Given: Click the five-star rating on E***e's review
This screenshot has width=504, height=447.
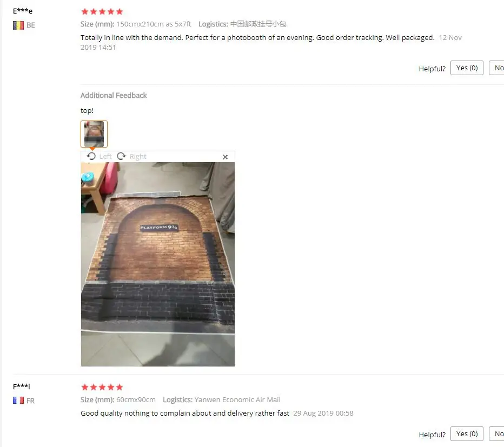Looking at the screenshot, I should click(102, 12).
